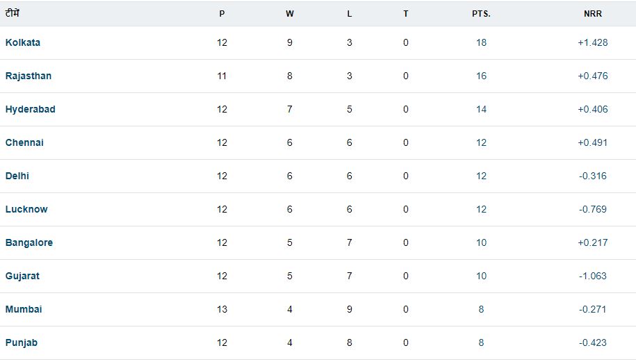This screenshot has height=364, width=636.
Task: Click the L column header
Action: 349,14
